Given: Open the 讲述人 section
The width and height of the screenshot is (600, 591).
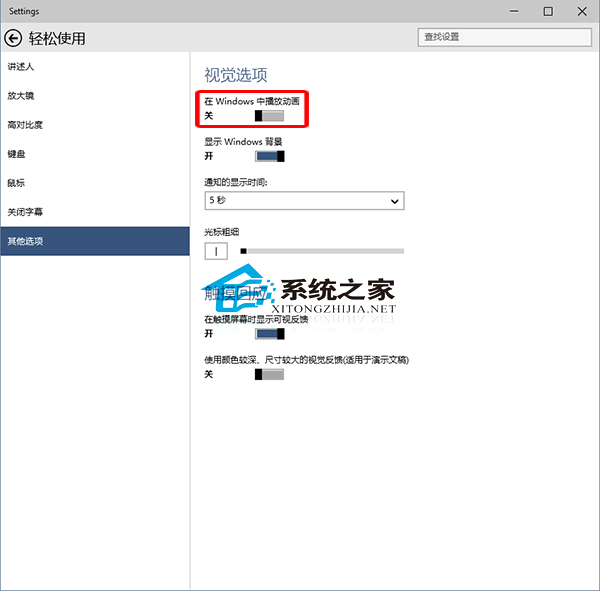Looking at the screenshot, I should pos(95,67).
